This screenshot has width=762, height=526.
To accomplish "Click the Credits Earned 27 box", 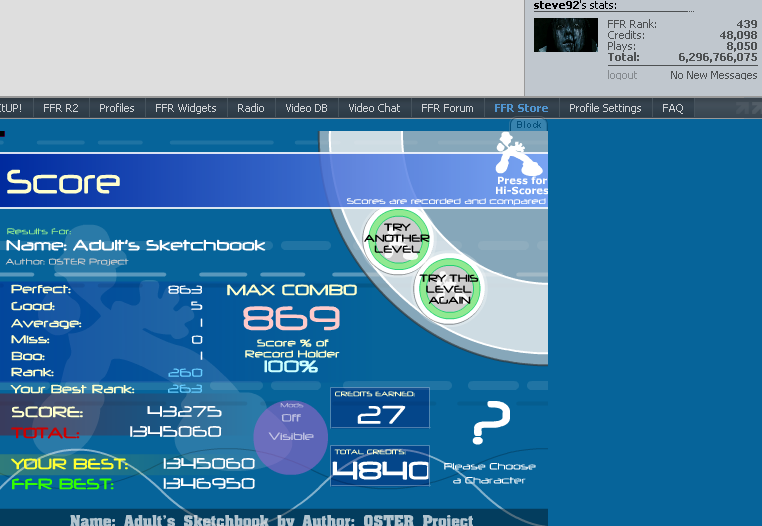I will (x=380, y=408).
